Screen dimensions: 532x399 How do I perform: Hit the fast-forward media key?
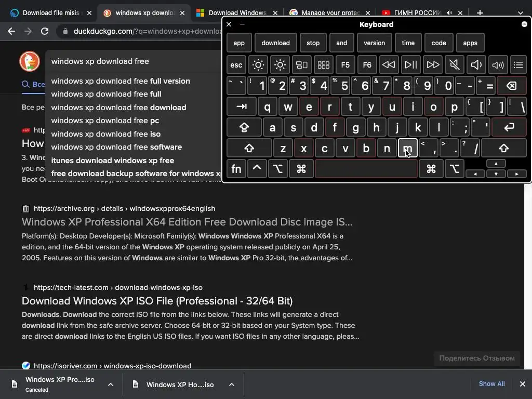pyautogui.click(x=433, y=64)
